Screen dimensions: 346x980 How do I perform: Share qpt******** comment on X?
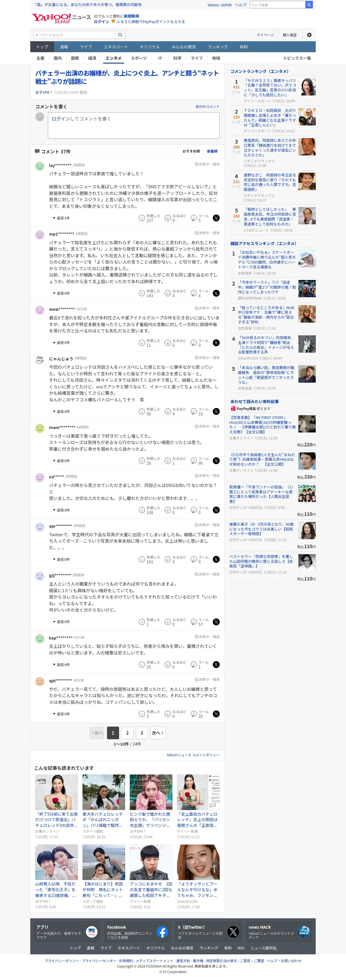click(x=216, y=714)
